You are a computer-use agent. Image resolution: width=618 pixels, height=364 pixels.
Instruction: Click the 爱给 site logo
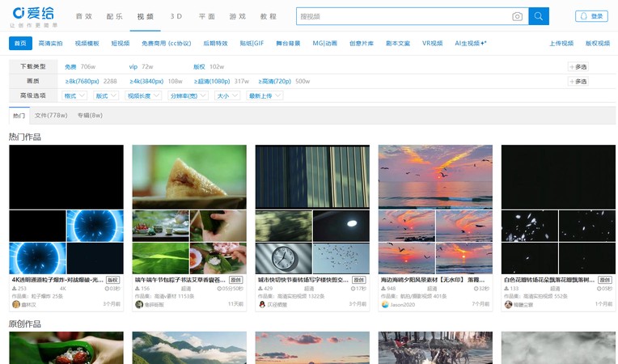[x=34, y=16]
